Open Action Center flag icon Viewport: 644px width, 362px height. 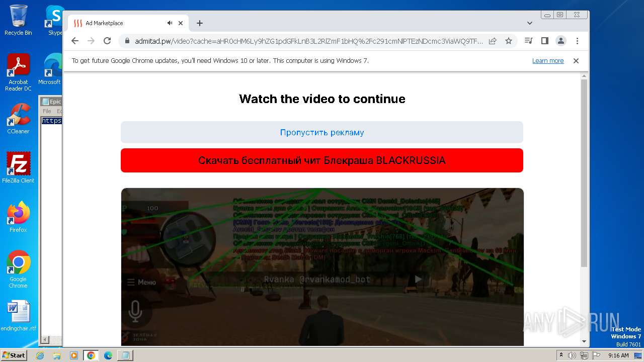coord(595,355)
